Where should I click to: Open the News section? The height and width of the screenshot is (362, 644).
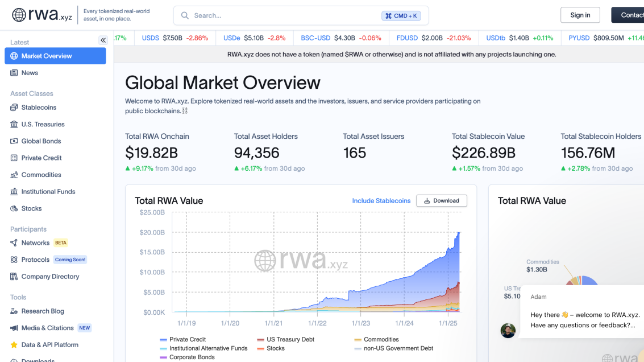(x=30, y=73)
